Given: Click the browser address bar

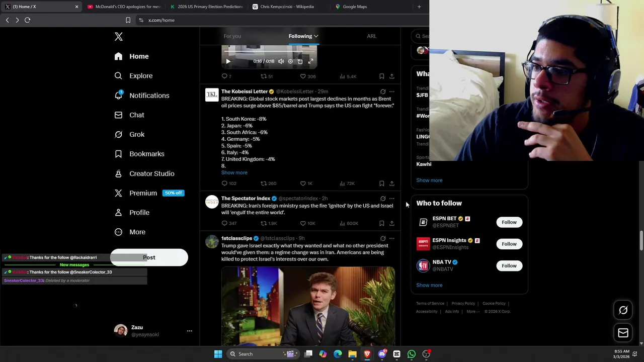Looking at the screenshot, I should pos(282,20).
